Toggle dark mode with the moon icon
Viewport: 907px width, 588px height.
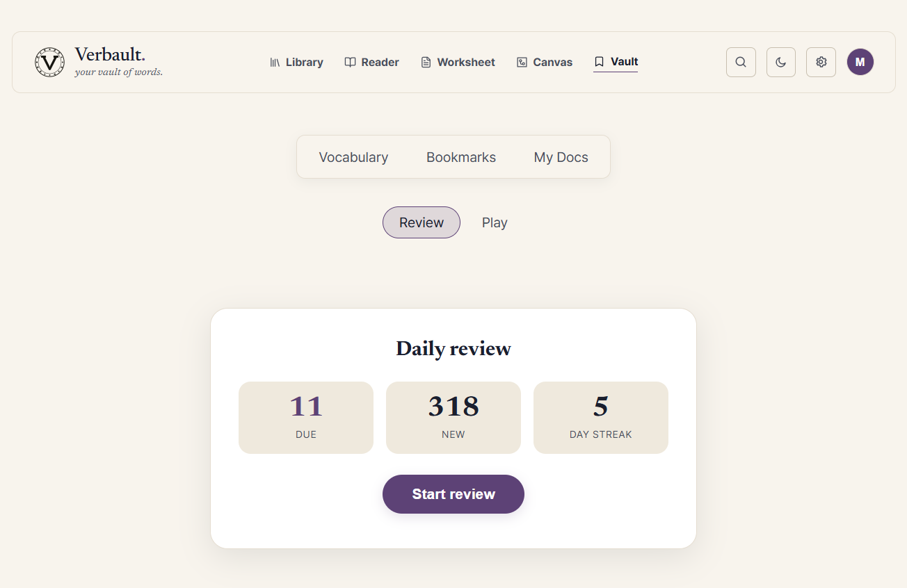pos(781,62)
